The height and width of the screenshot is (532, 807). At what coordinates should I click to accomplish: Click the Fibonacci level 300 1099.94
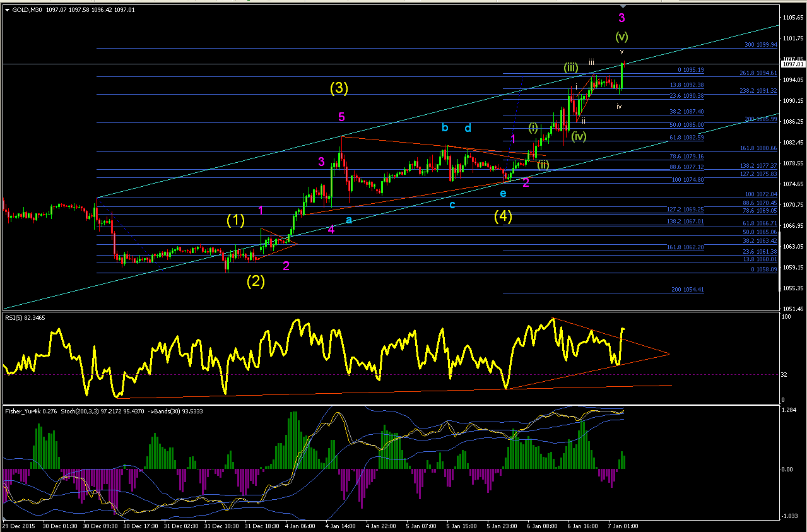pos(760,45)
